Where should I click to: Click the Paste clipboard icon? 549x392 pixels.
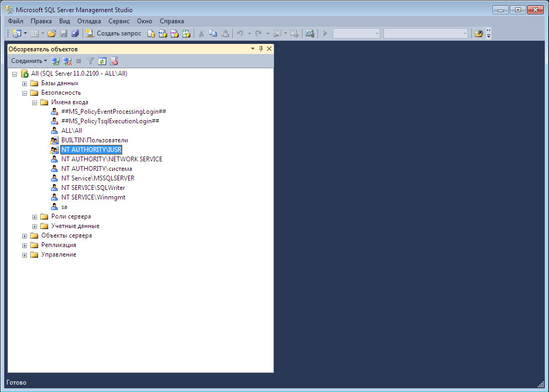point(225,33)
